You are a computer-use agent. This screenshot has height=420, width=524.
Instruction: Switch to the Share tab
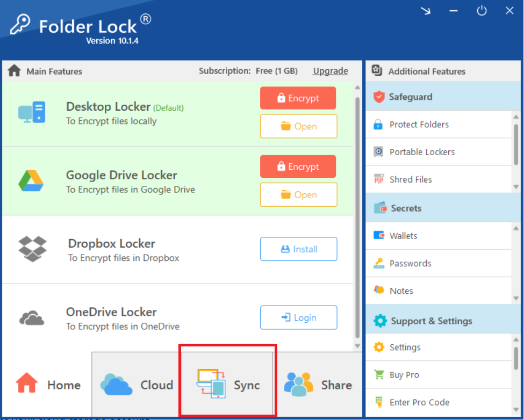tap(318, 385)
